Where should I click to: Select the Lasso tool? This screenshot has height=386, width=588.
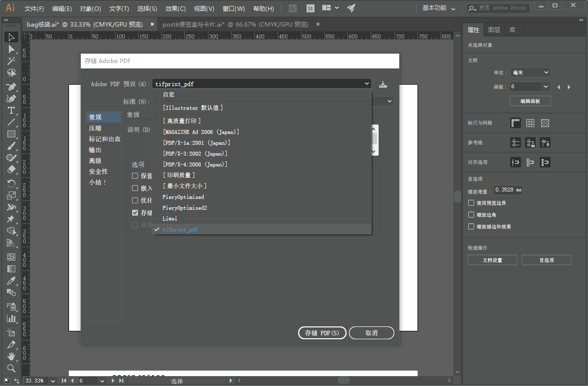point(11,73)
